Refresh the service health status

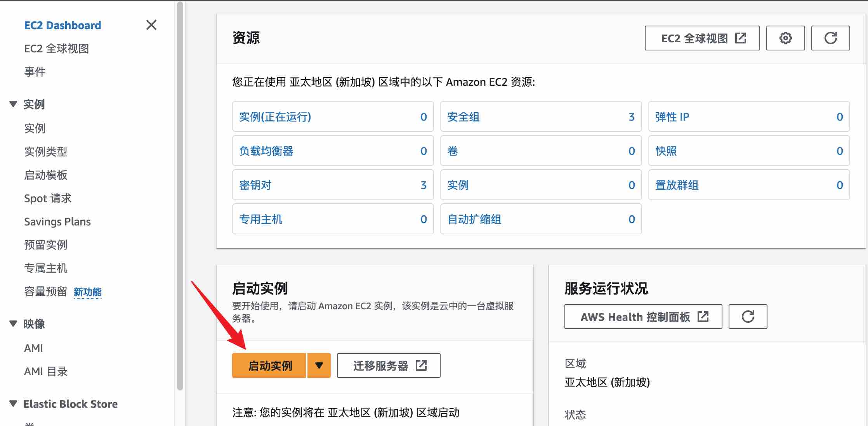coord(748,317)
